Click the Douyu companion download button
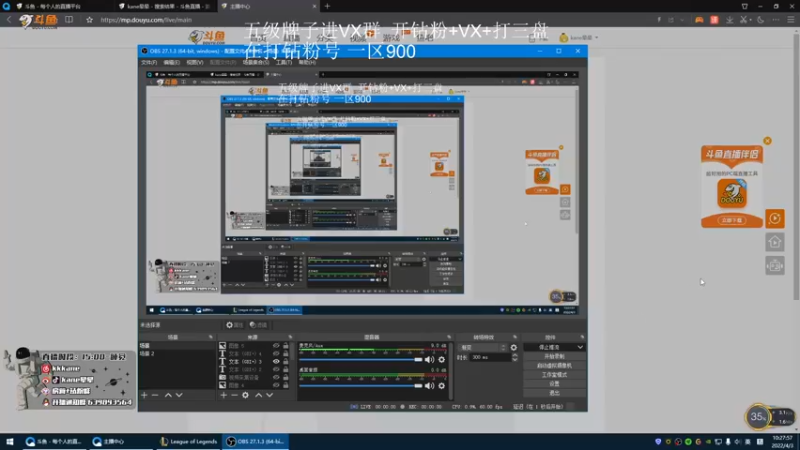The width and height of the screenshot is (800, 450). coord(732,220)
